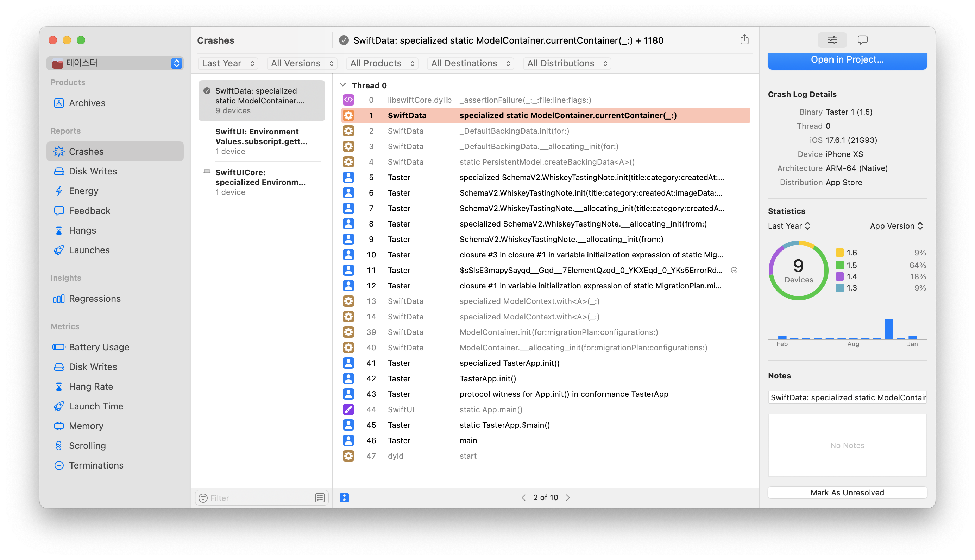Select Archives in the sidebar
This screenshot has width=975, height=560.
[115, 103]
